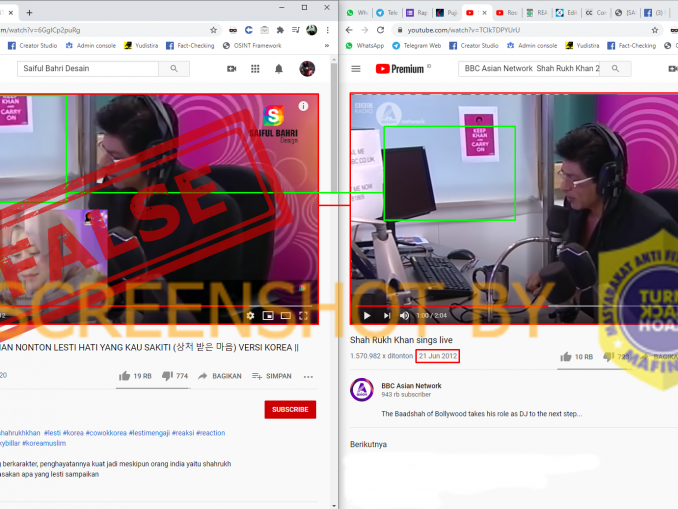678x509 pixels.
Task: Click the red SUBSCRIBE button
Action: pyautogui.click(x=290, y=410)
